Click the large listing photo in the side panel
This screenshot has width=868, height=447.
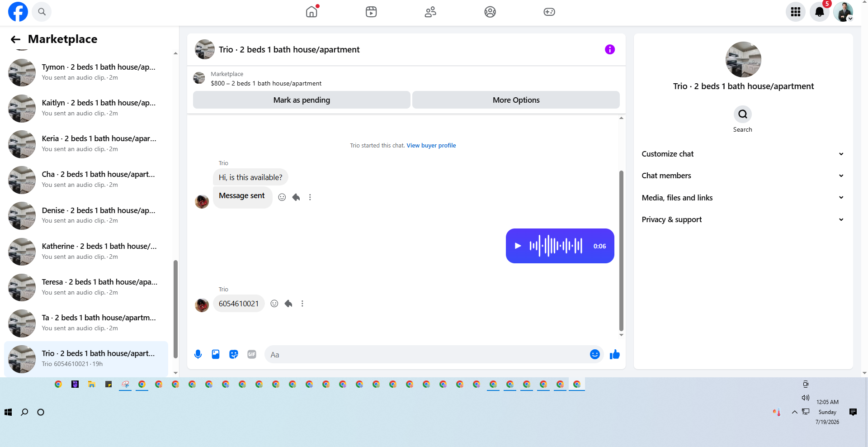click(743, 59)
